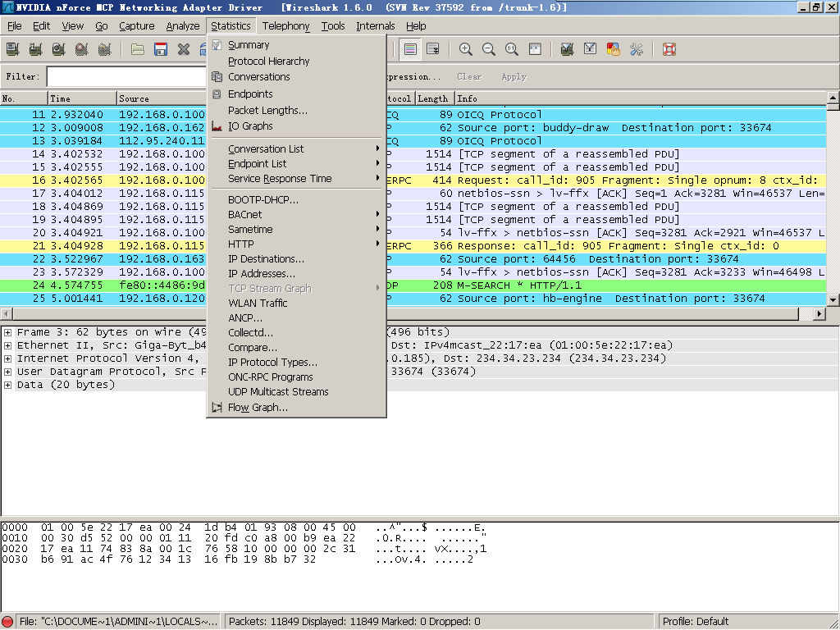Expand Service Response Time submenu
The width and height of the screenshot is (840, 630).
tap(296, 179)
